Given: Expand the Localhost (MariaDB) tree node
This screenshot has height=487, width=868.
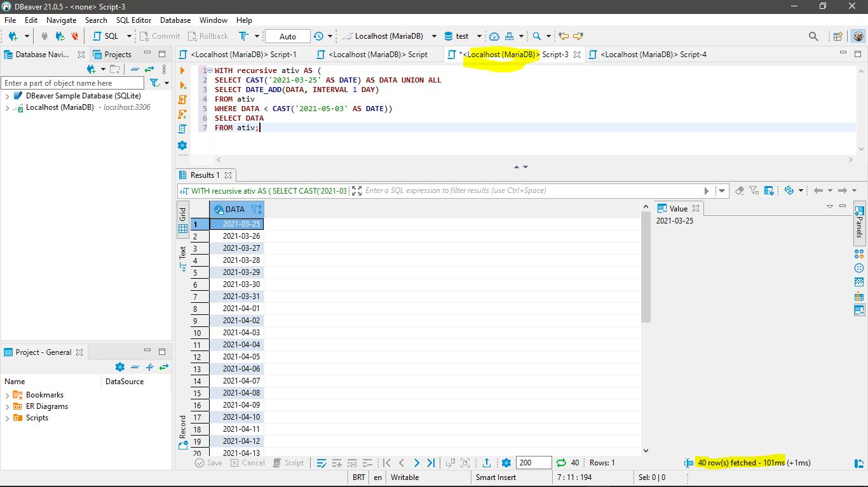Looking at the screenshot, I should coord(7,108).
